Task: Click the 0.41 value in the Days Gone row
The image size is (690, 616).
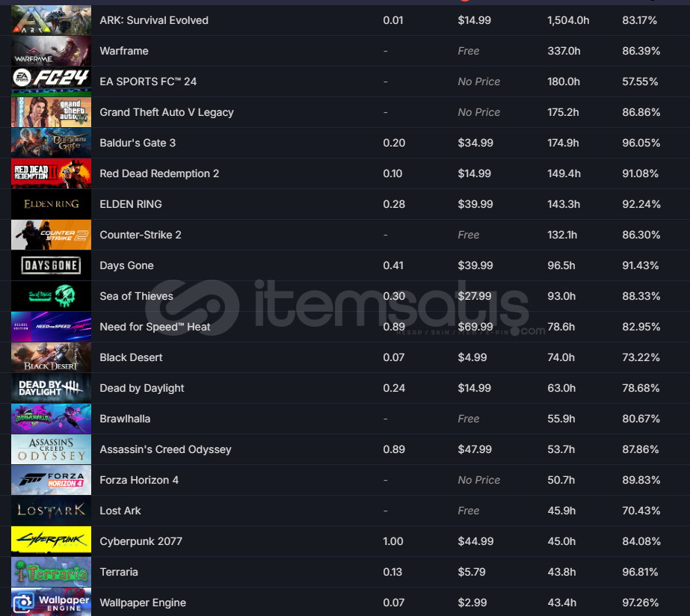Action: pyautogui.click(x=393, y=265)
